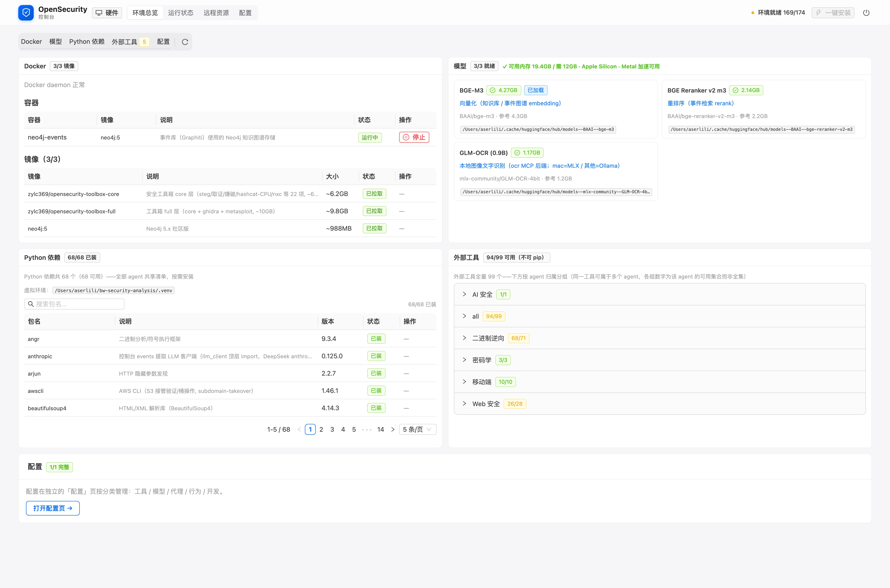Open the 硬件 hardware button

[x=107, y=13]
